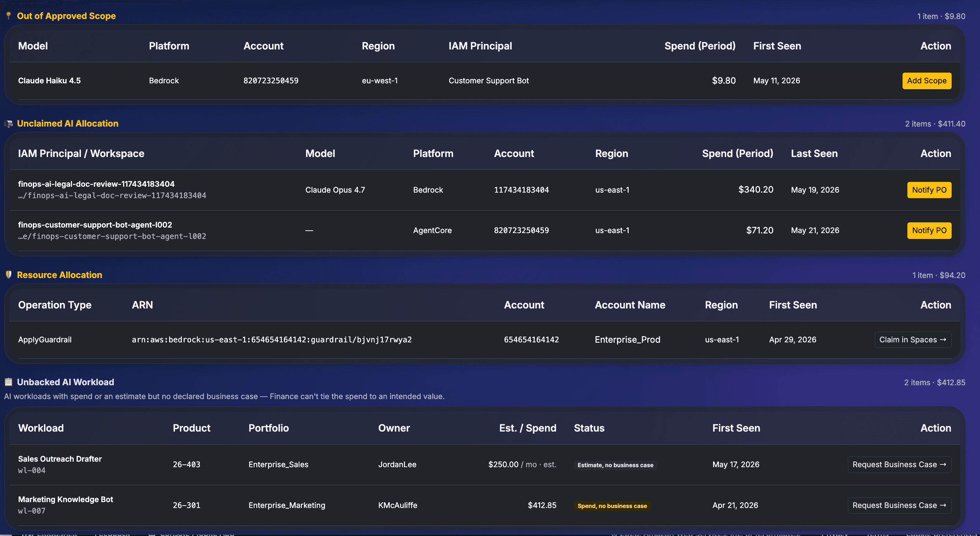
Task: Click the Enterprise_Prod account name
Action: pos(627,340)
